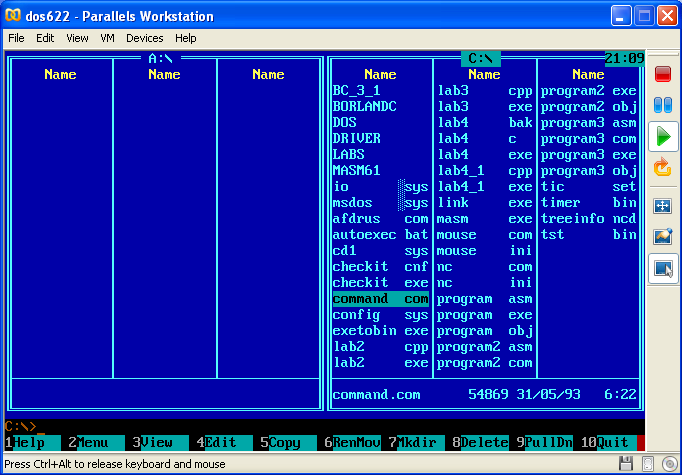Open the Edit menu
The image size is (682, 475).
(45, 38)
